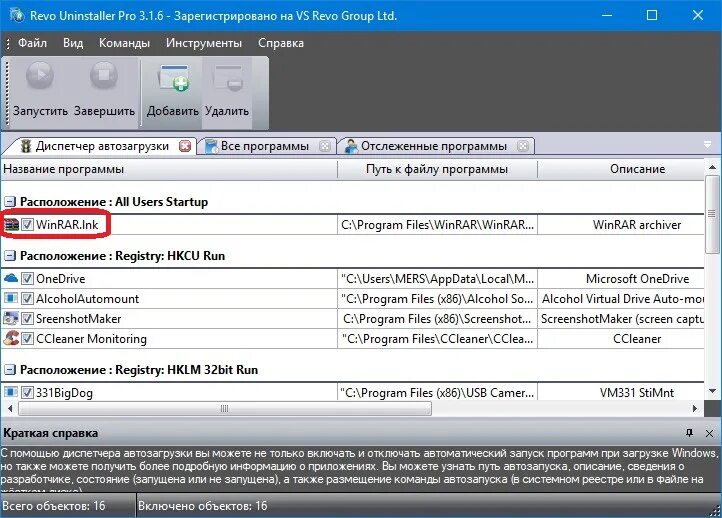The image size is (722, 518).
Task: Click the Завершить (Stop) toolbar button
Action: (x=105, y=92)
